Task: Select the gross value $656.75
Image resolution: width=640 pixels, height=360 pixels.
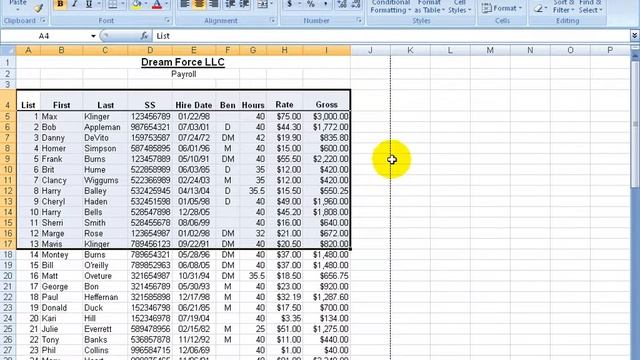Action: (x=327, y=276)
